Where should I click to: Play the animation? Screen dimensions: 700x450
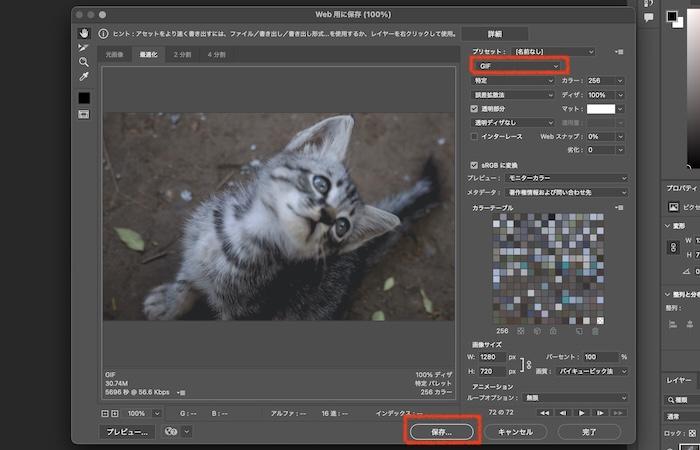tap(584, 412)
